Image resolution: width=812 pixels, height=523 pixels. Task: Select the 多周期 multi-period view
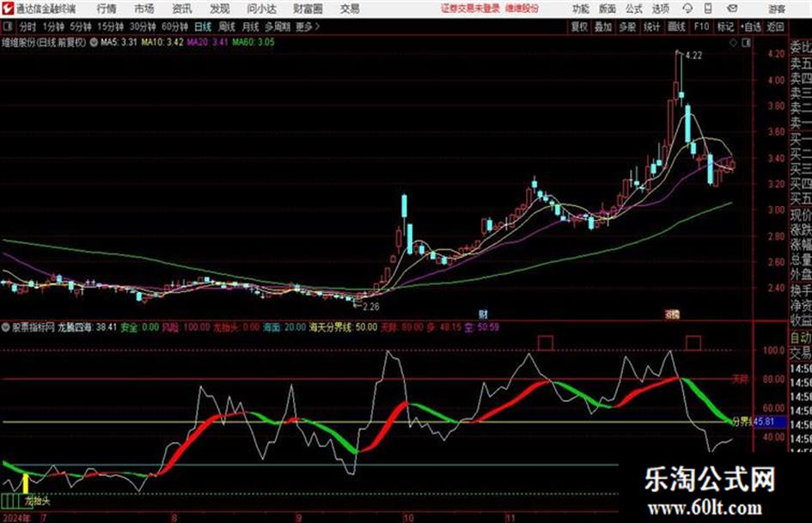click(x=278, y=27)
